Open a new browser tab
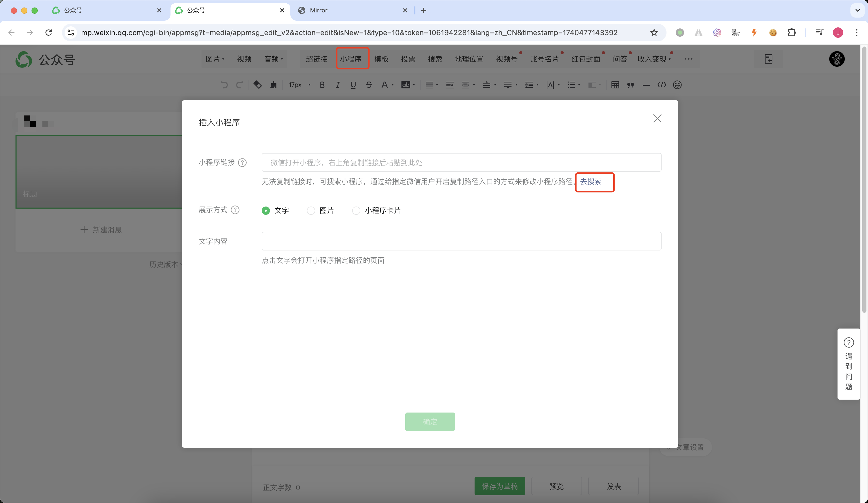Screen dimensions: 868x503 [424, 10]
